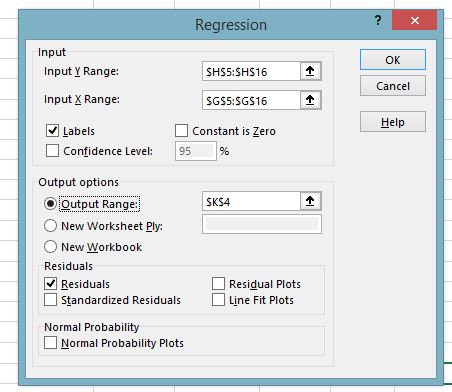This screenshot has height=392, width=452.
Task: Click the Output Range collapse dialog icon
Action: coord(310,201)
